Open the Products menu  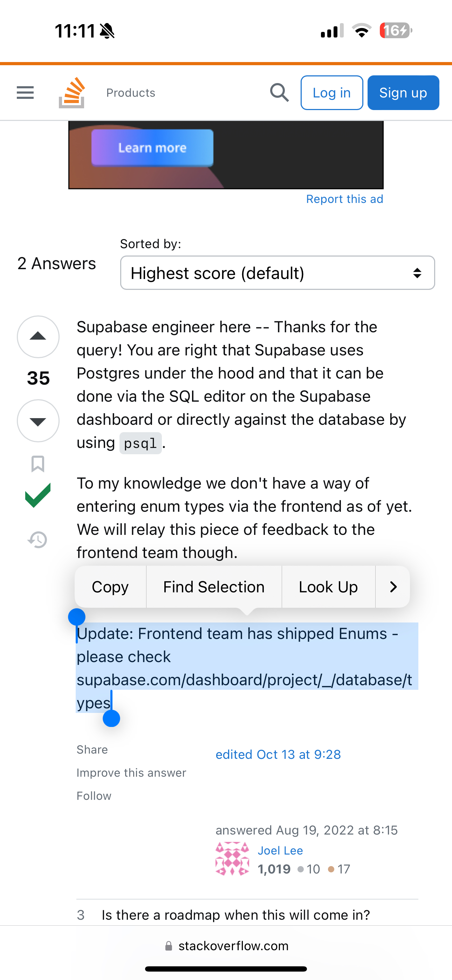point(130,93)
